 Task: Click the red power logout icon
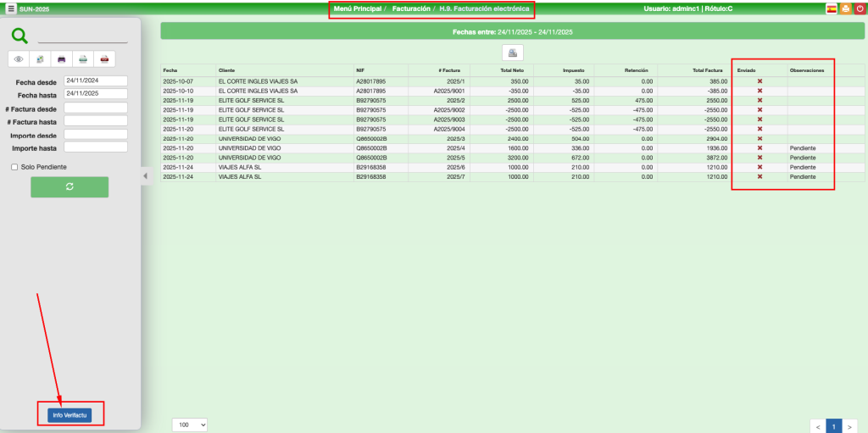click(860, 8)
